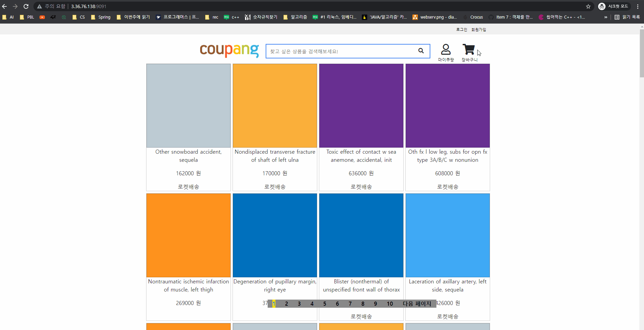The width and height of the screenshot is (644, 330).
Task: Click the Coupang logo
Action: coord(229,51)
